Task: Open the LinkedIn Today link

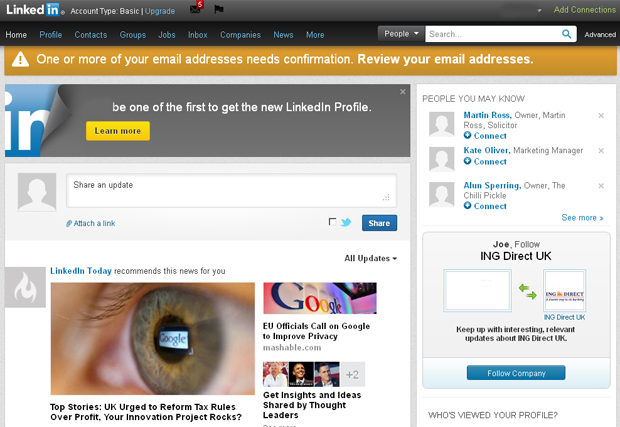Action: (81, 271)
